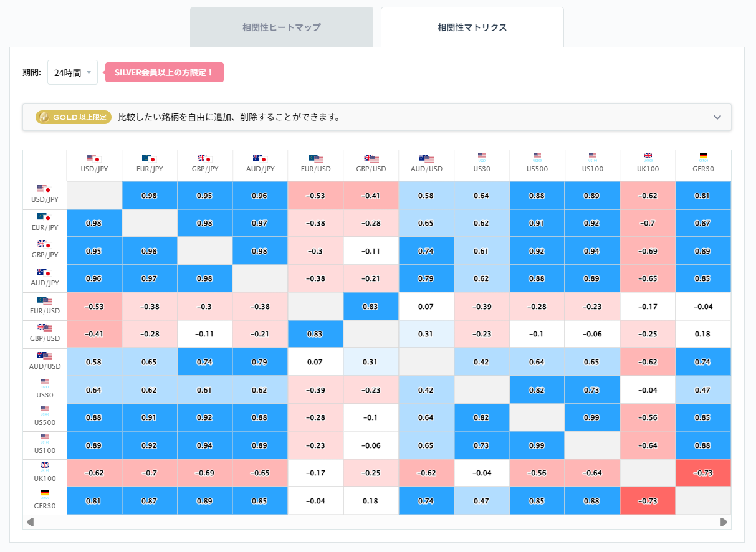
Task: Open the 24時間 period dropdown
Action: [x=72, y=72]
